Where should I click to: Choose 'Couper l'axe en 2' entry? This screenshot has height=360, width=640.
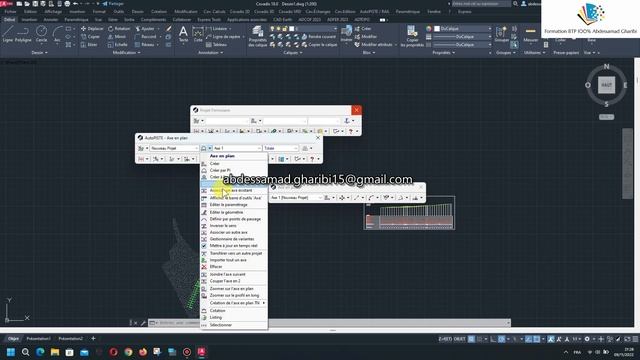click(x=233, y=281)
